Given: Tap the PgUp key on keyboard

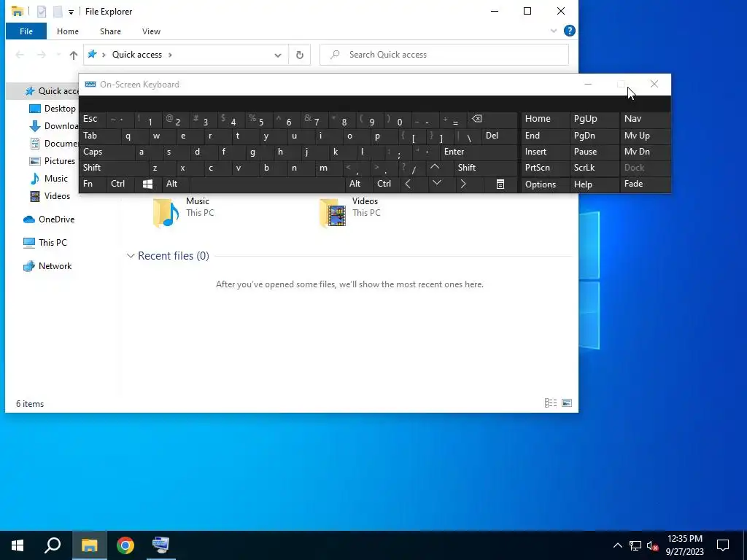Looking at the screenshot, I should (594, 119).
